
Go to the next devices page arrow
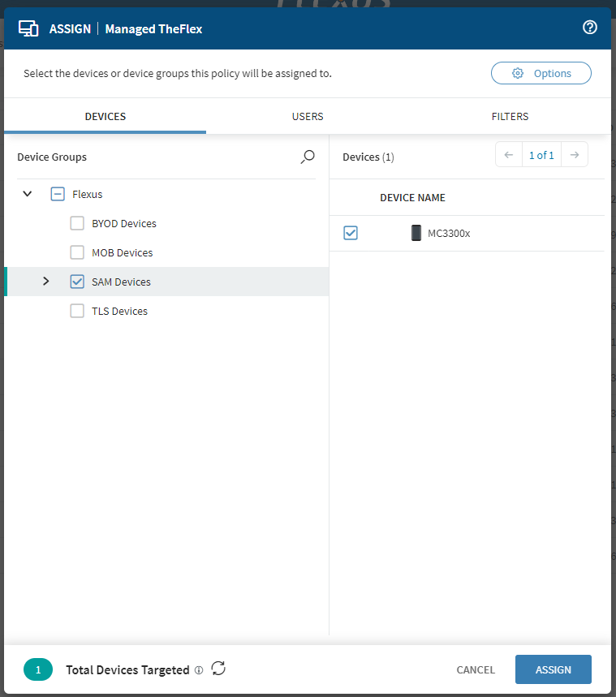click(x=574, y=155)
